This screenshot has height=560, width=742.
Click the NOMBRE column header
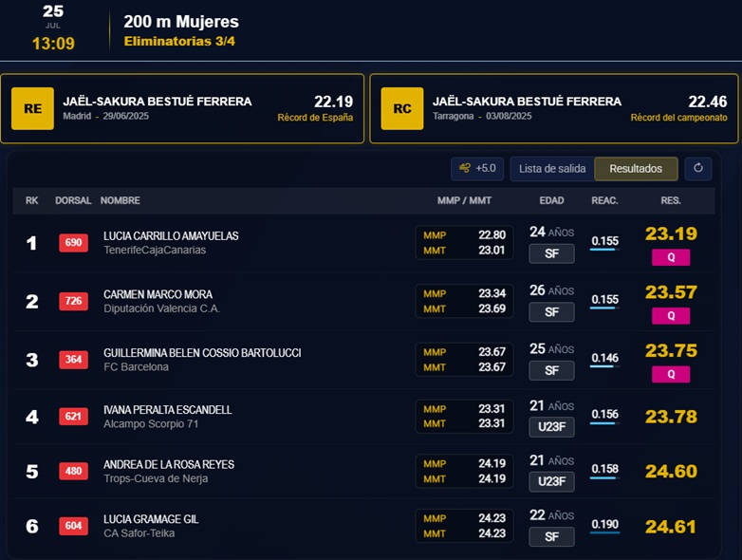tap(121, 200)
